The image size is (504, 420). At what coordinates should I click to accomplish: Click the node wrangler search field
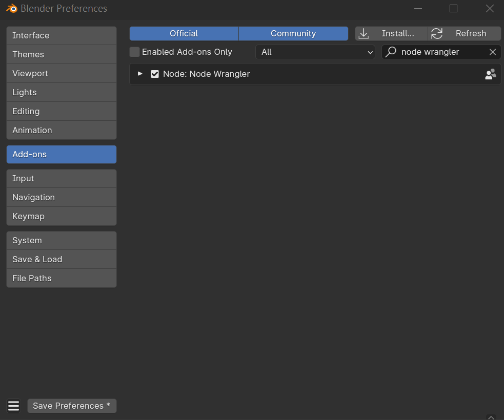[x=441, y=52]
